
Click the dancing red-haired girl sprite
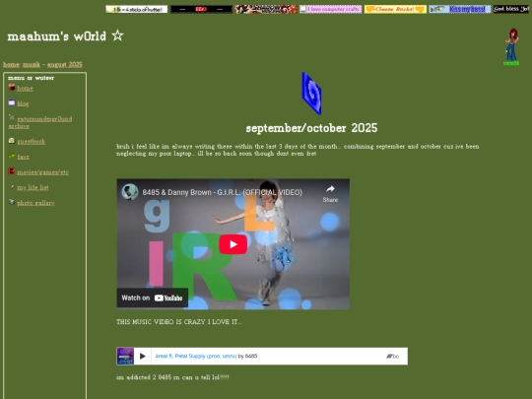(x=511, y=47)
